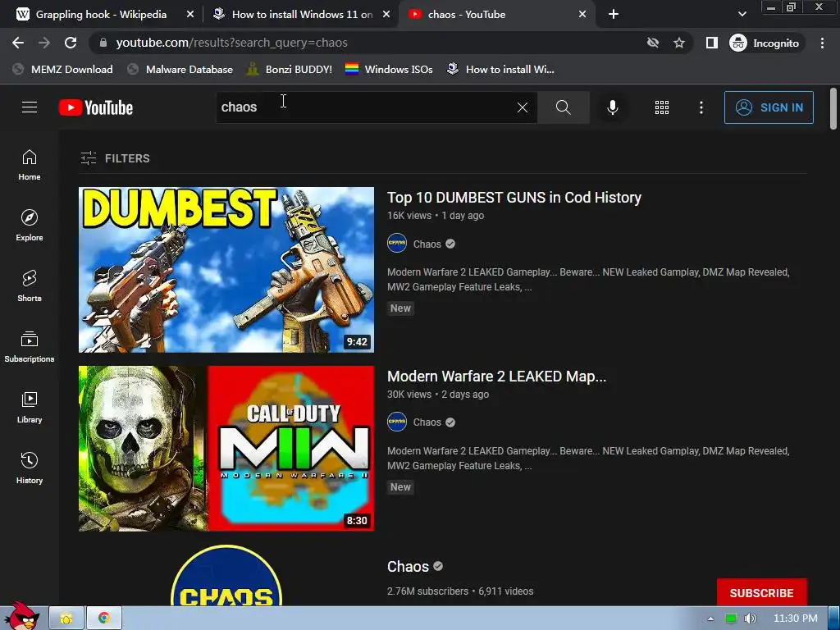Bookmark this page with star icon
This screenshot has width=840, height=630.
(679, 43)
